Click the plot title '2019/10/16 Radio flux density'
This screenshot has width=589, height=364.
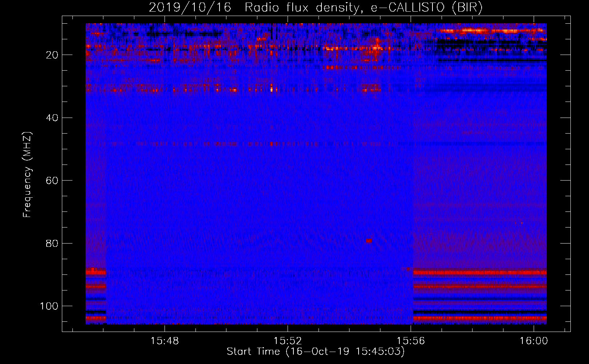pos(254,7)
